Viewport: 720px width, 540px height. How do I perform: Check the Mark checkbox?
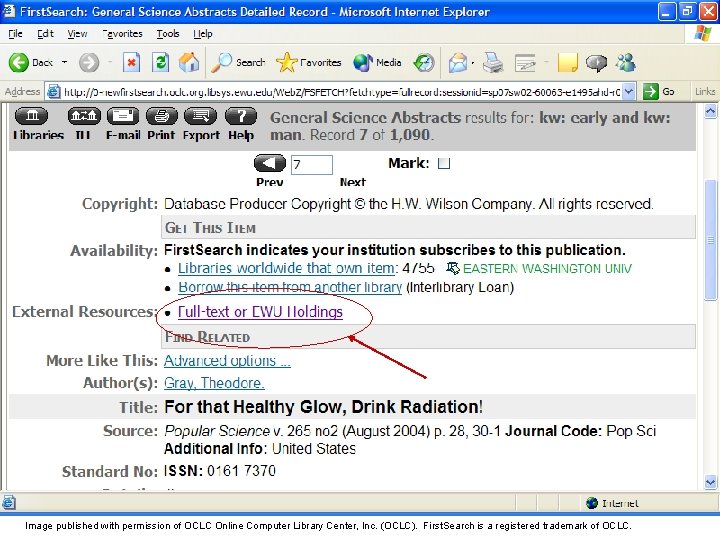[x=444, y=163]
